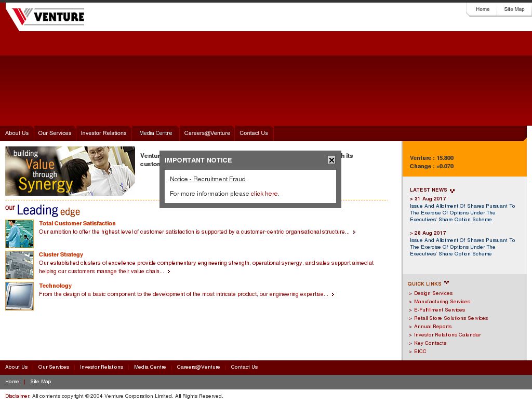Click the small icon beside LATEST NEWS heading
Viewport: 532px width, 405px height.
pyautogui.click(x=451, y=189)
